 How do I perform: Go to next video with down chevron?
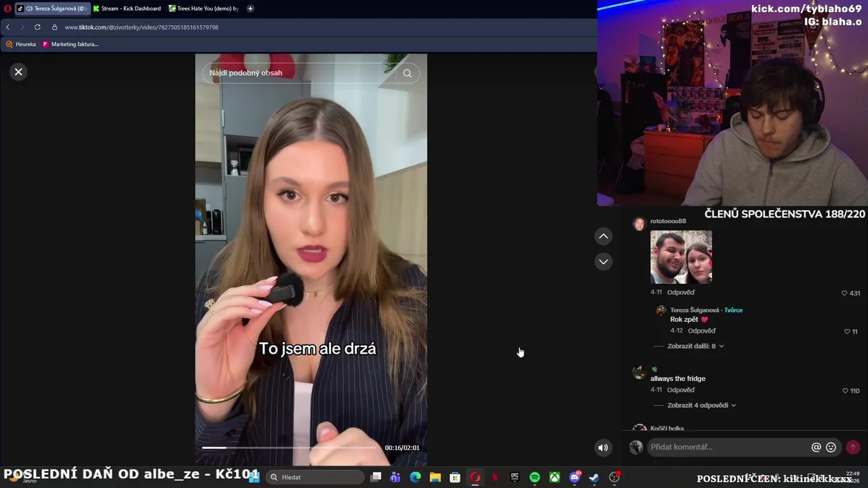click(603, 262)
